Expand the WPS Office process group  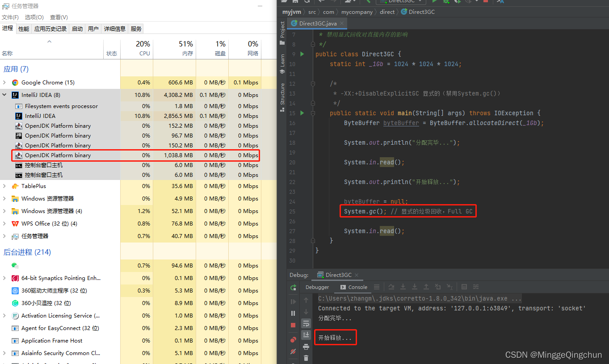coord(4,224)
